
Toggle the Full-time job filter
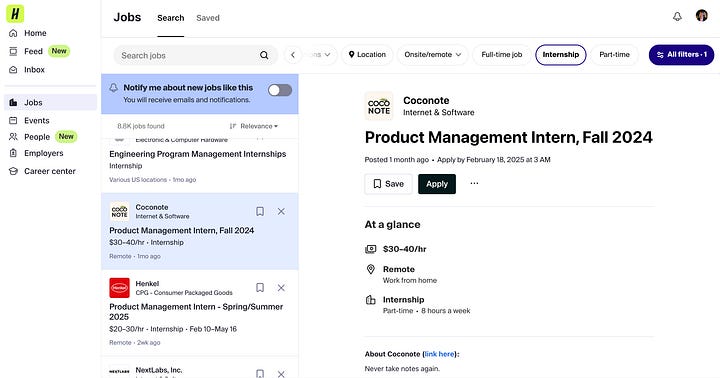[x=501, y=55]
